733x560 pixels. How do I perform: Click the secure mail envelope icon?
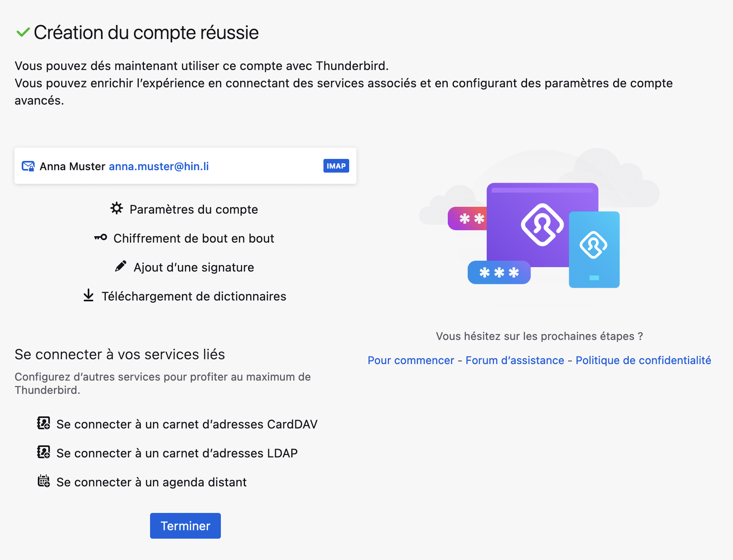coord(28,166)
